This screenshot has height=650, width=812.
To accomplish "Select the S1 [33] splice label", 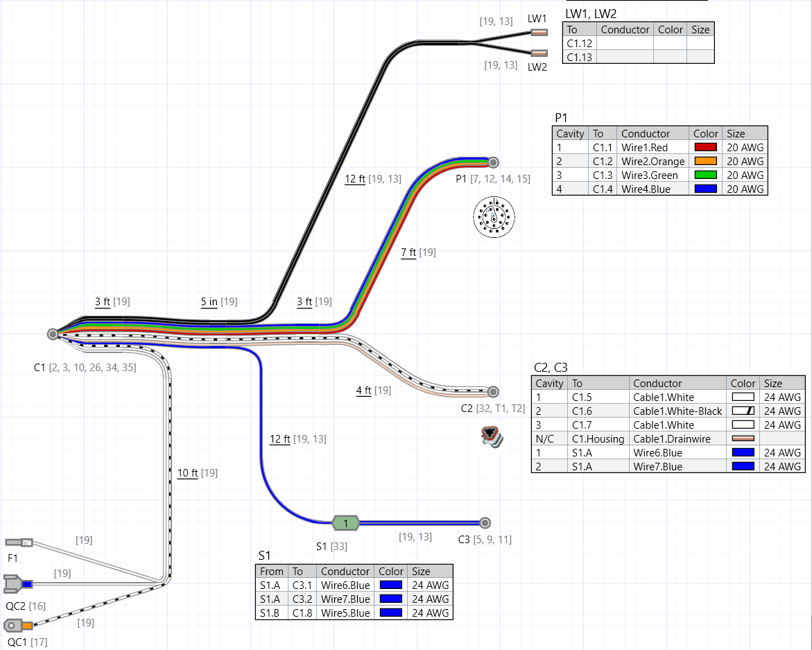I will click(x=331, y=547).
